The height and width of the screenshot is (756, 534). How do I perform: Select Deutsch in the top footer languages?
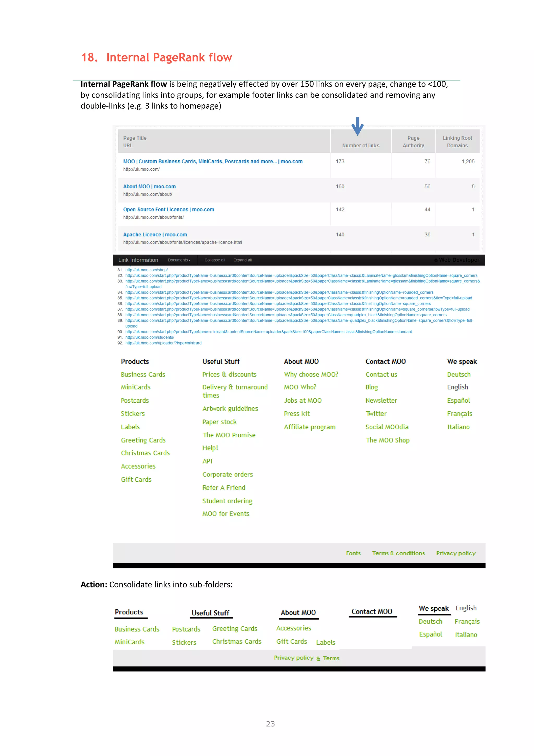click(x=459, y=374)
